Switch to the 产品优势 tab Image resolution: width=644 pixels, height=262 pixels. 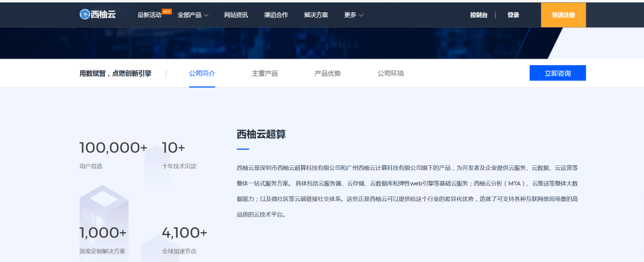click(328, 73)
